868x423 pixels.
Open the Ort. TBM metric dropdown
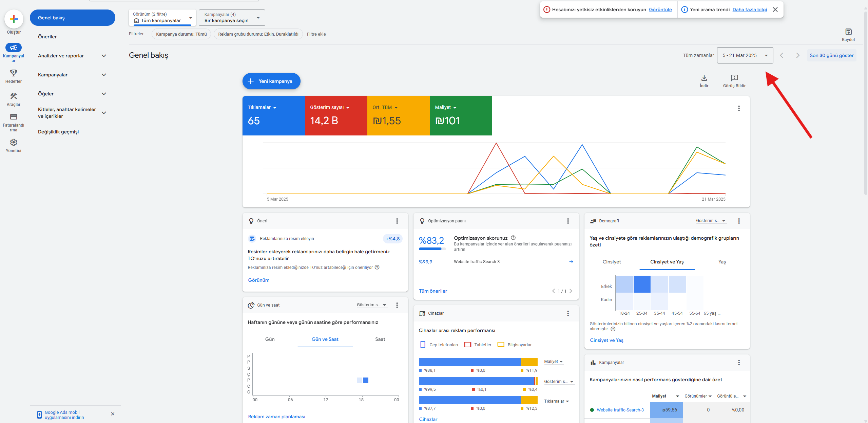(x=385, y=107)
